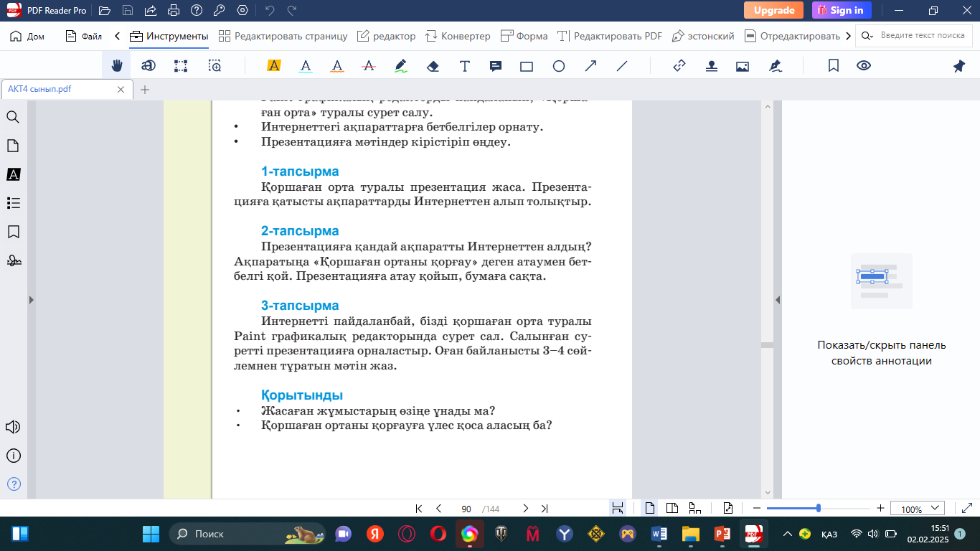Click the zoom slider handle
Image resolution: width=980 pixels, height=551 pixels.
point(819,508)
